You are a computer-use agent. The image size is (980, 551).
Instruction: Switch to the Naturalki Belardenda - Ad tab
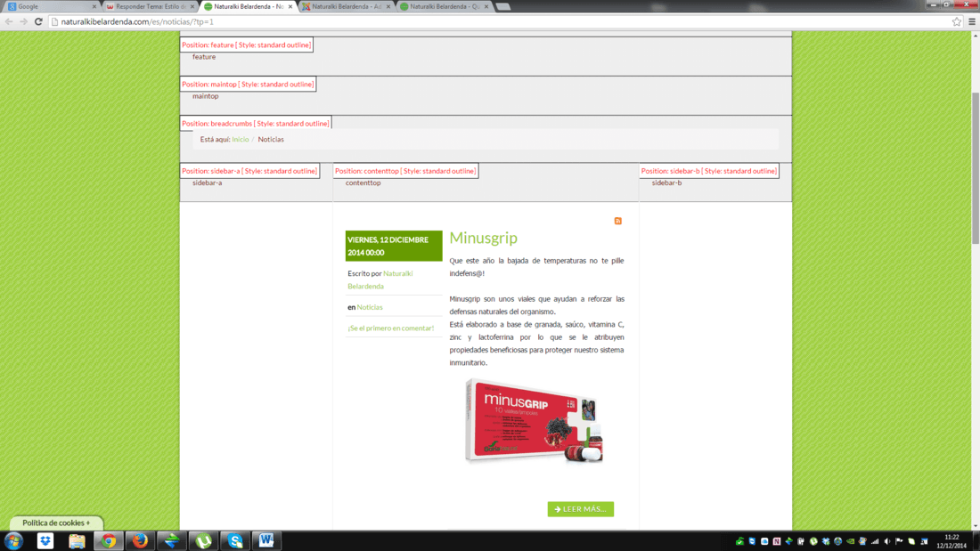(346, 6)
